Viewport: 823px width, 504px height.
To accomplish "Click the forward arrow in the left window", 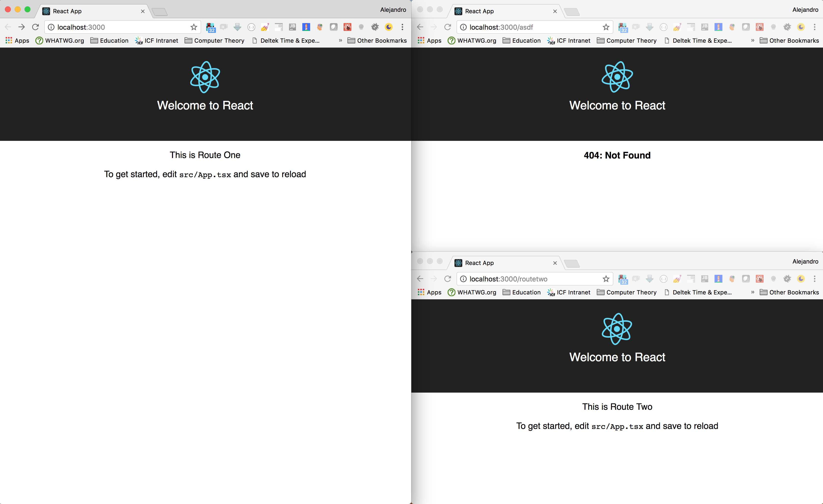I will click(21, 27).
